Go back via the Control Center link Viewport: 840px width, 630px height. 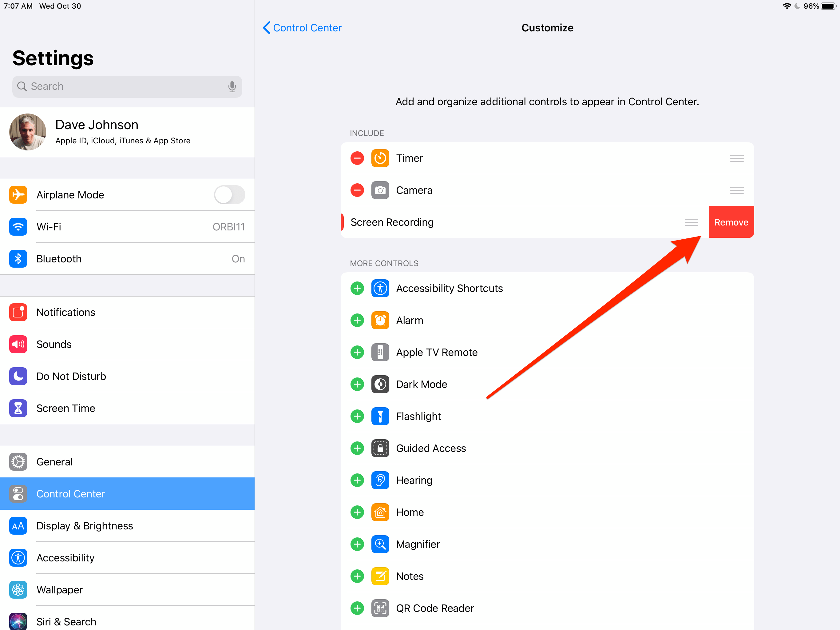coord(302,27)
